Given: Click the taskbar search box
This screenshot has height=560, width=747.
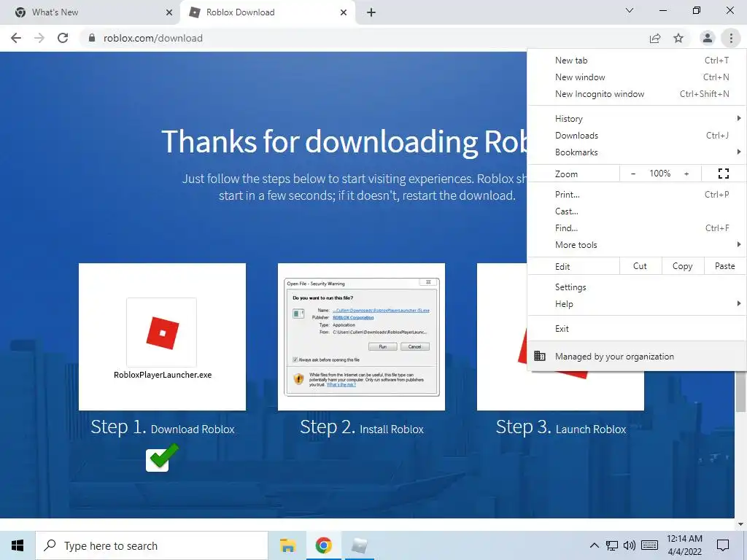Looking at the screenshot, I should pyautogui.click(x=152, y=545).
